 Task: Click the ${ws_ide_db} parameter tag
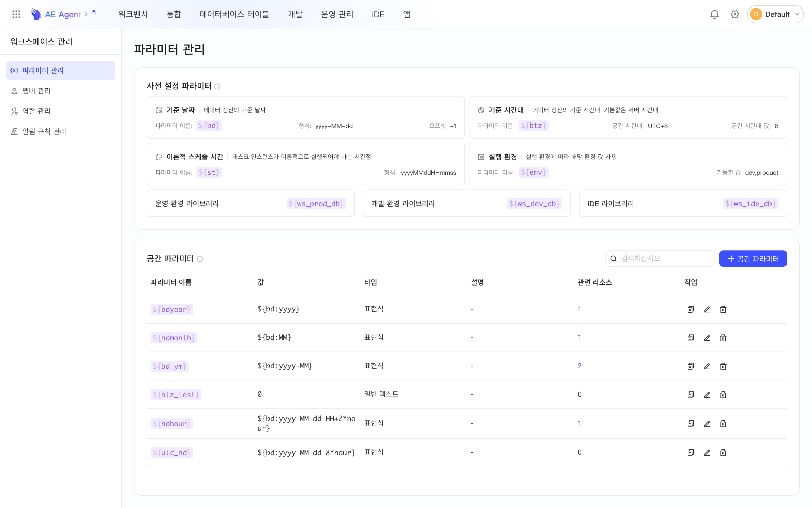(x=750, y=204)
